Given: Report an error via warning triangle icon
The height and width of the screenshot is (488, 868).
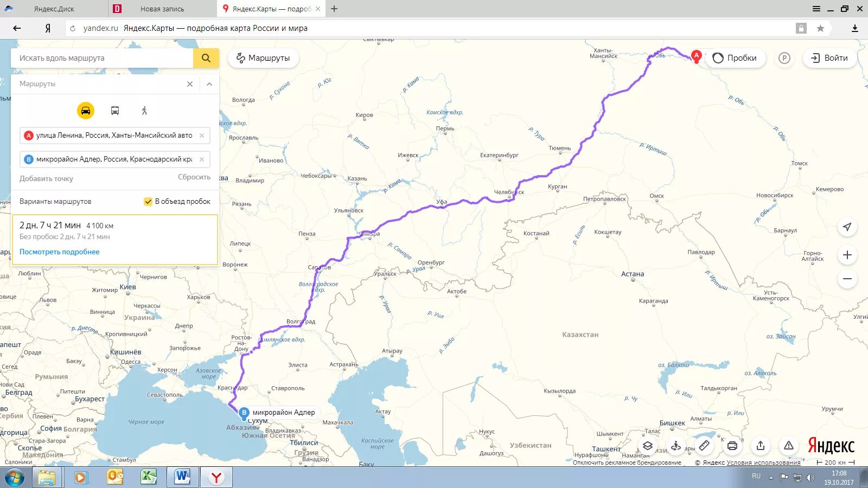Looking at the screenshot, I should pyautogui.click(x=789, y=446).
